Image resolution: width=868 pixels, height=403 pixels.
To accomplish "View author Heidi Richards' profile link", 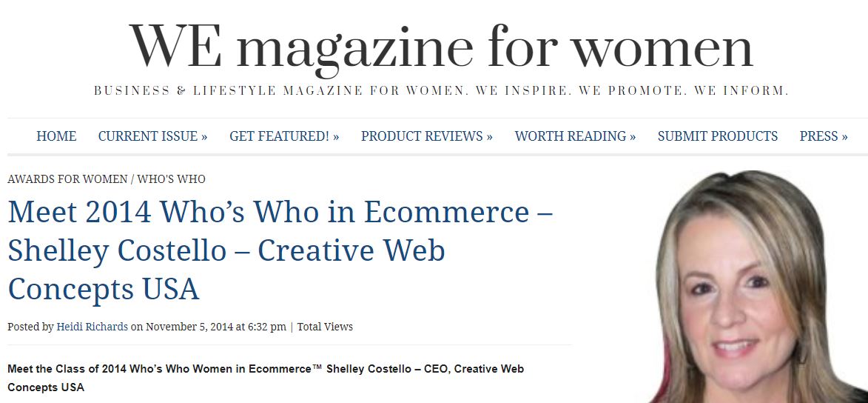I will coord(92,327).
